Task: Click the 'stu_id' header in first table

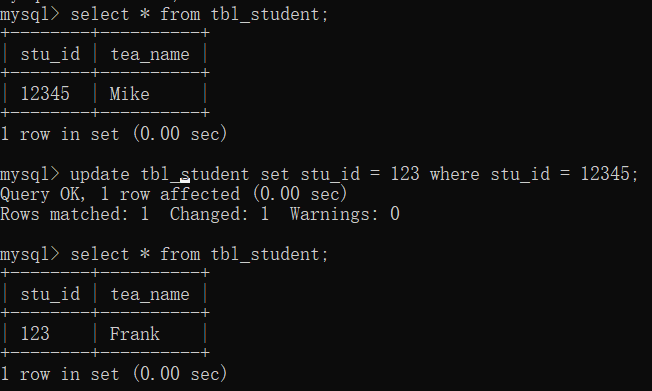Action: pos(50,54)
